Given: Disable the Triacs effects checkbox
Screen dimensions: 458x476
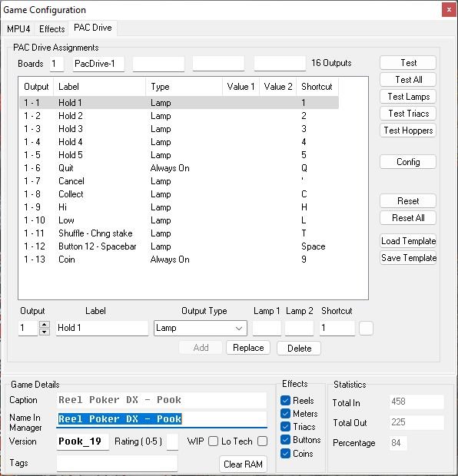Looking at the screenshot, I should pyautogui.click(x=285, y=427).
